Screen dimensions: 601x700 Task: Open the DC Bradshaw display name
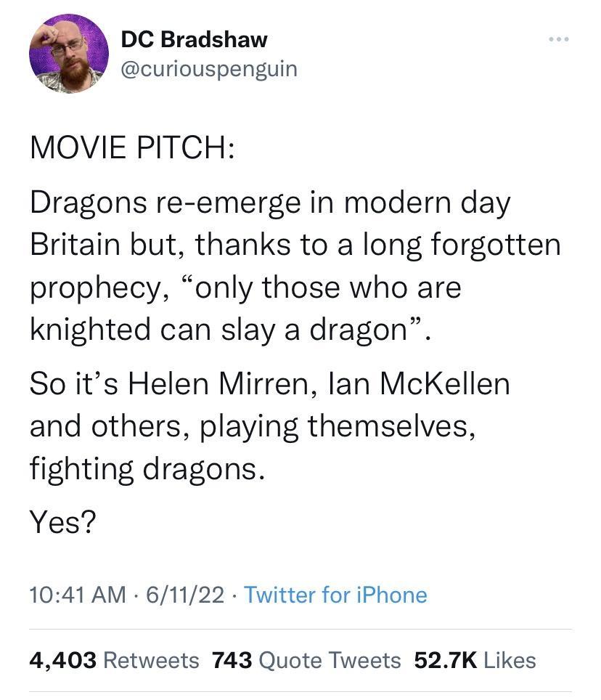194,38
